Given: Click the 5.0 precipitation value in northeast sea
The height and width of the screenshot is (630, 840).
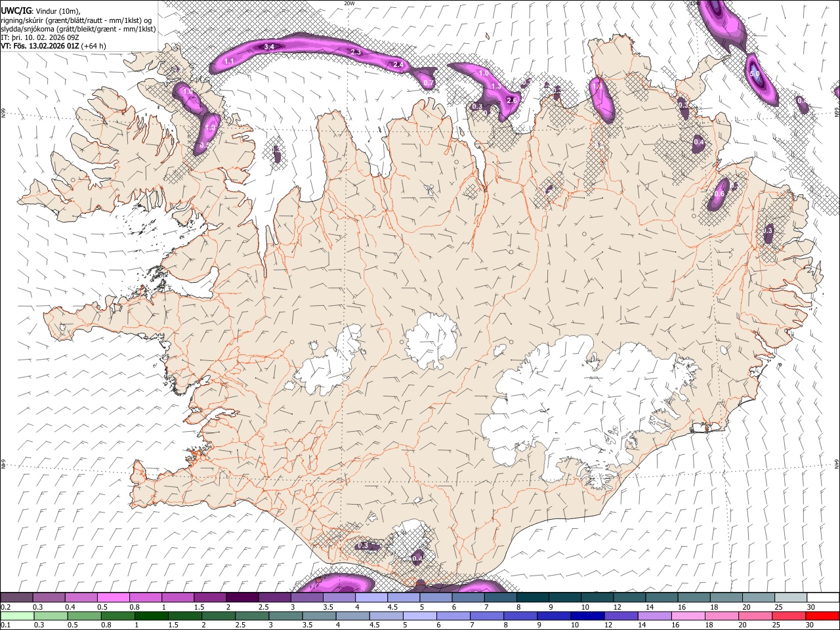Looking at the screenshot, I should (x=754, y=74).
